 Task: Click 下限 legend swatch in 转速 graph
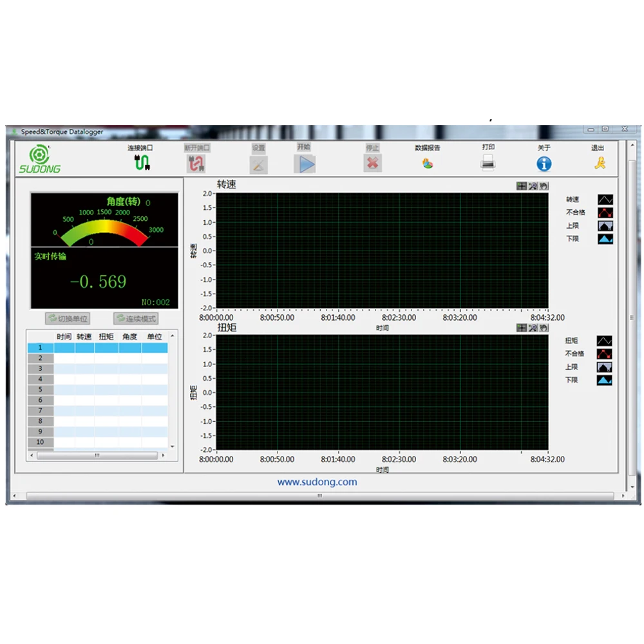(x=605, y=239)
